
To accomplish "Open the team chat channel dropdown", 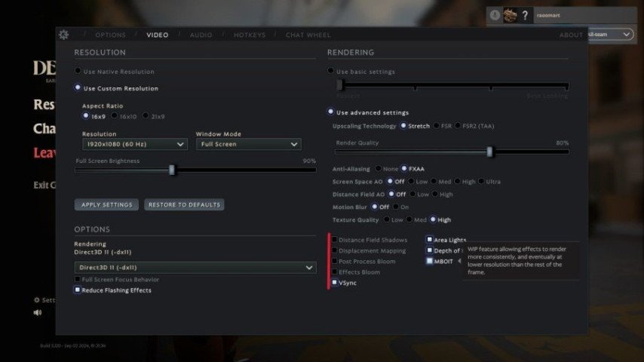I will pos(609,35).
